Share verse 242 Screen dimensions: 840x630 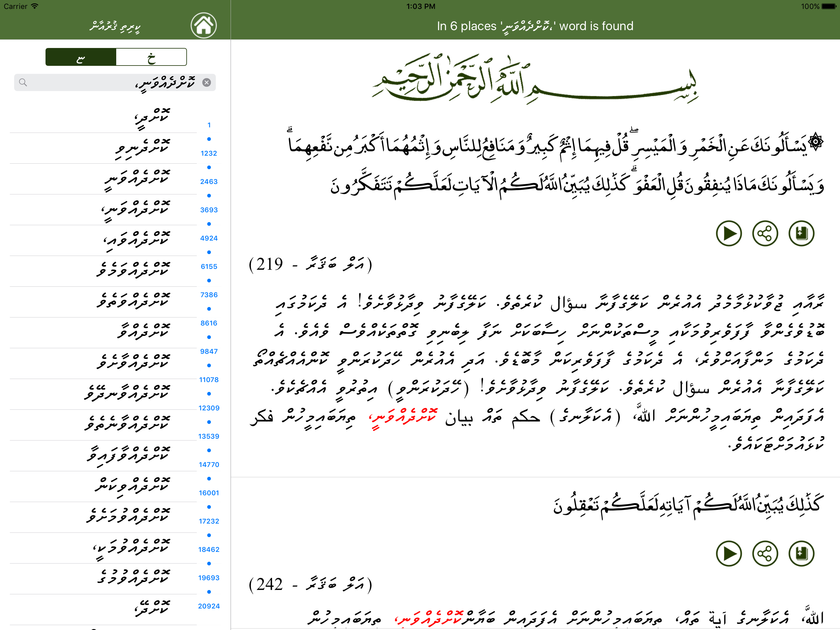pyautogui.click(x=765, y=554)
